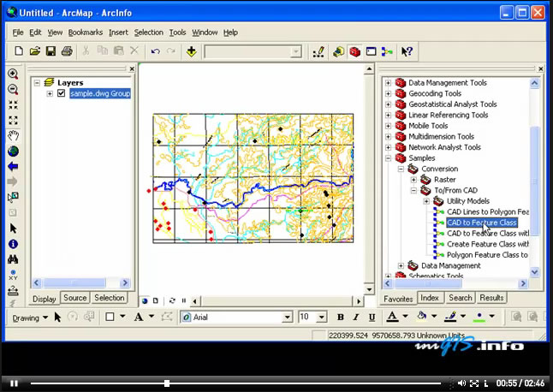Open the Results tab in ArcToolbox

(491, 298)
